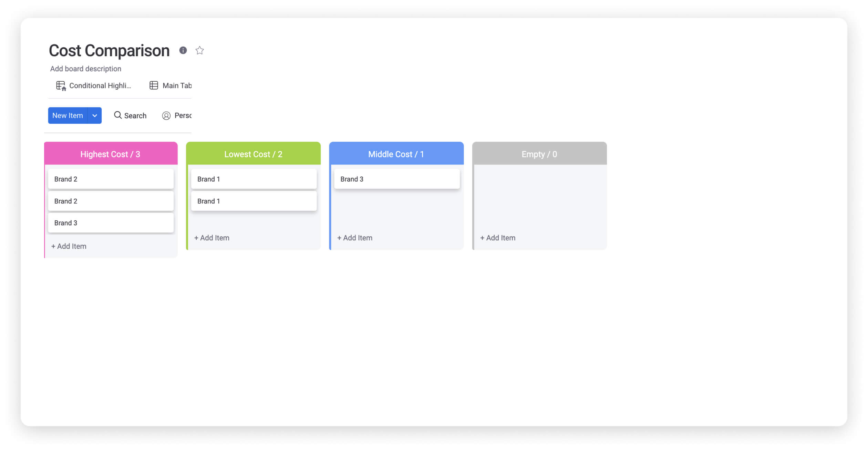Select the Brand 3 card in Middle Cost
Viewport: 868px width, 450px height.
tap(396, 179)
